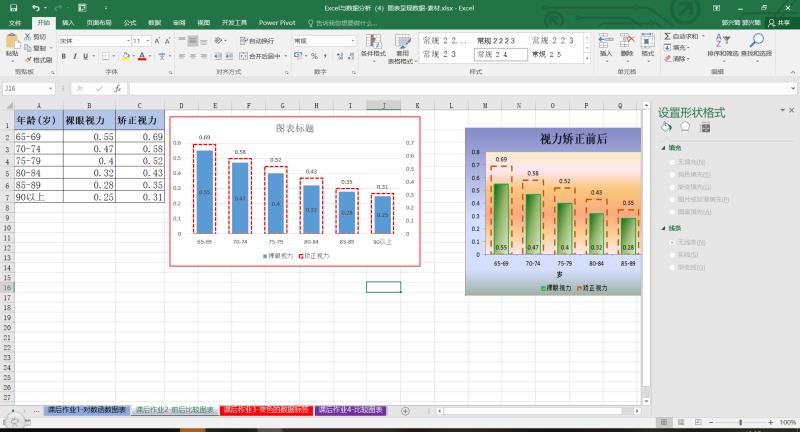The image size is (800, 432).
Task: Select 实线 (Solid line) radio option
Action: click(672, 255)
